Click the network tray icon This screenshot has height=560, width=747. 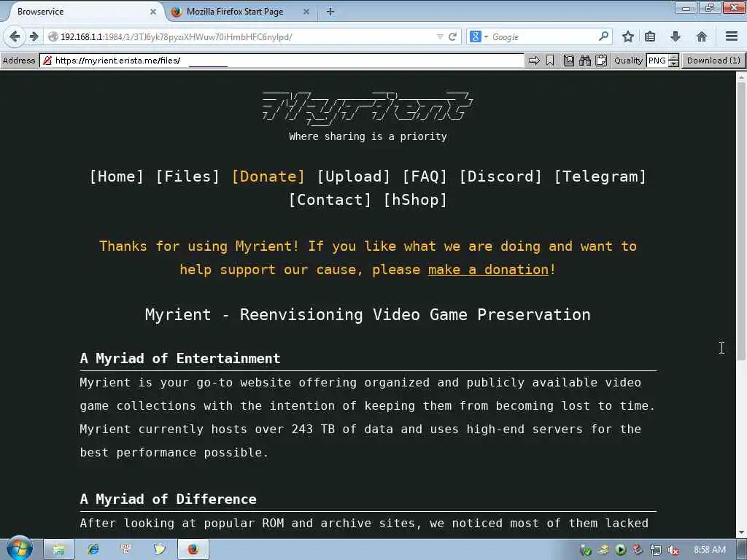click(x=656, y=551)
